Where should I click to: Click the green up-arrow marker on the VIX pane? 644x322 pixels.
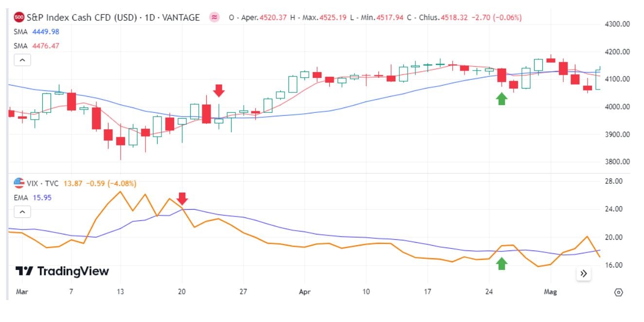click(x=501, y=264)
